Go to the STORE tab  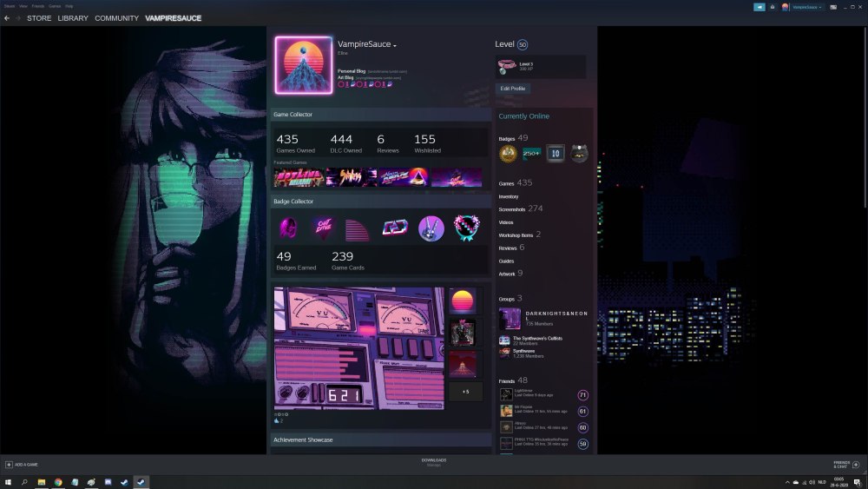point(39,18)
